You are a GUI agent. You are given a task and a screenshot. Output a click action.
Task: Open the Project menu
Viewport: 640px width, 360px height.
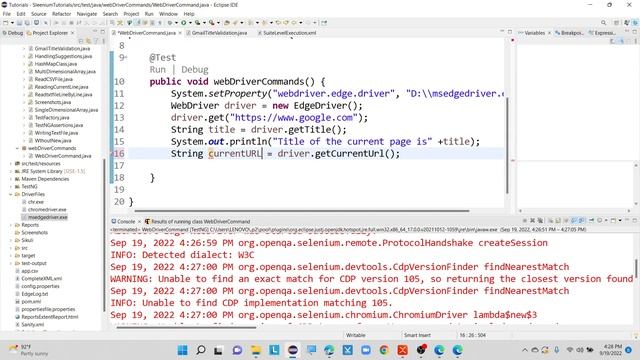131,14
